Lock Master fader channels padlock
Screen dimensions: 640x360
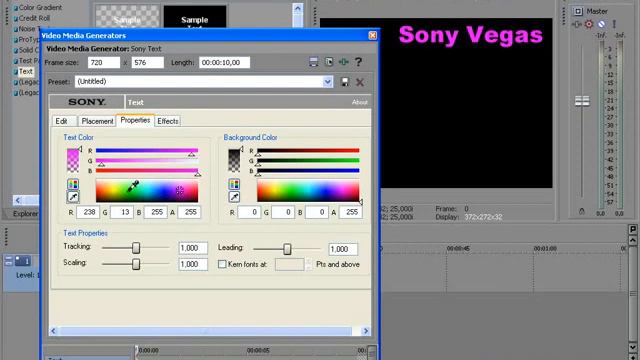(x=582, y=211)
